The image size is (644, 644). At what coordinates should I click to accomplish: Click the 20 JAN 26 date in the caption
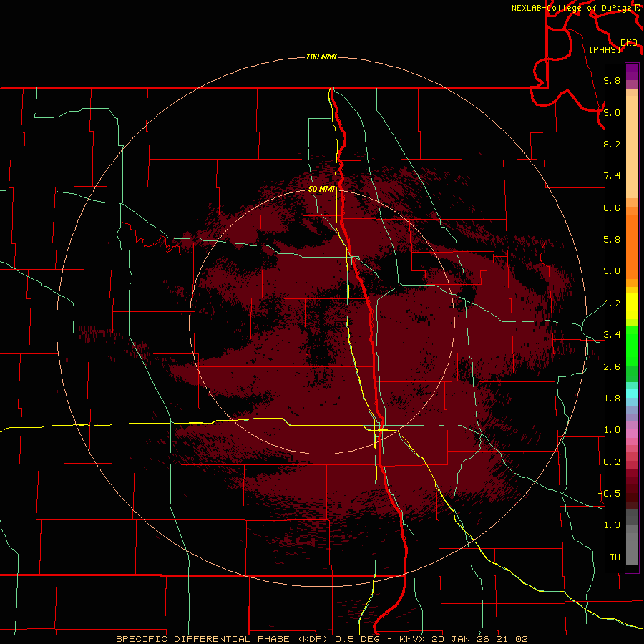(x=460, y=639)
